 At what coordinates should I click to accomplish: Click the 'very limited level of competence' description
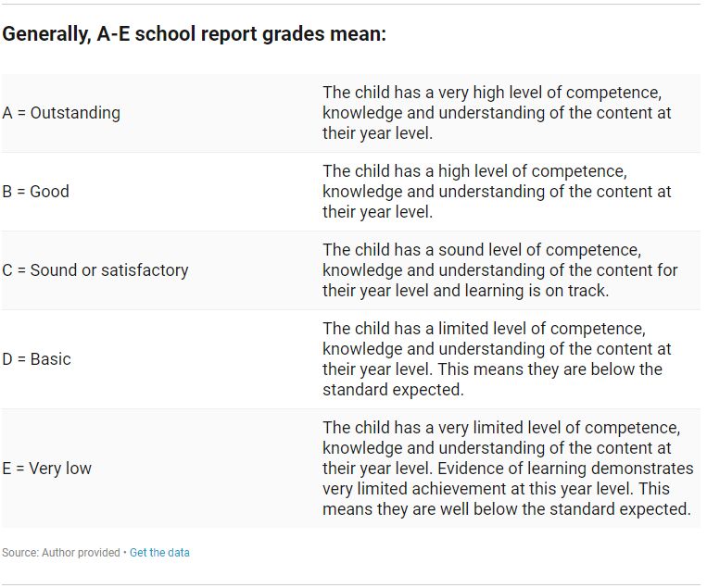508,469
